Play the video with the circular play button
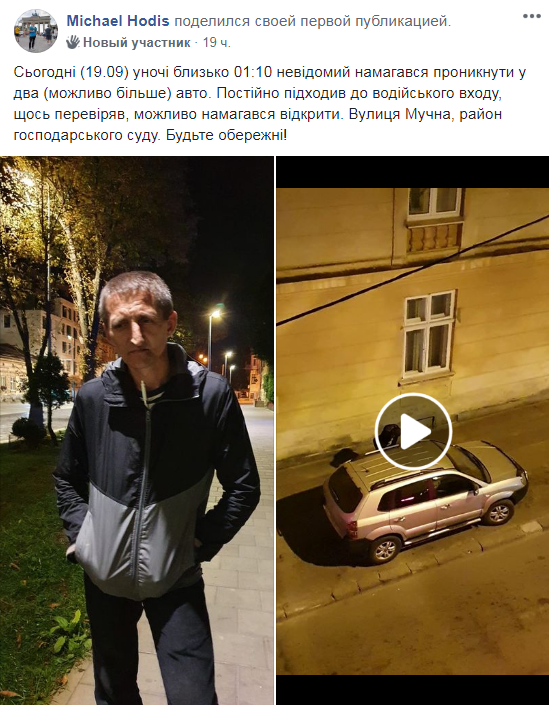The width and height of the screenshot is (549, 705). (x=413, y=432)
